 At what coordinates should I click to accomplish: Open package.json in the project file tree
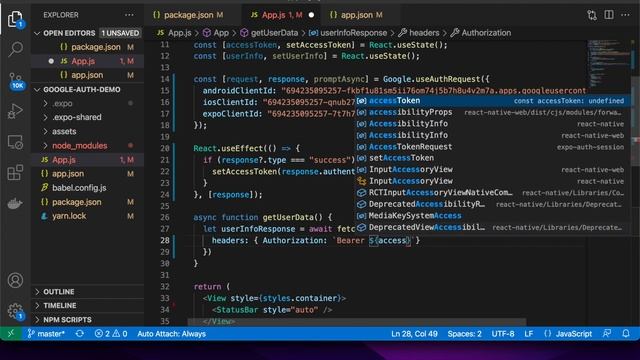click(x=88, y=202)
